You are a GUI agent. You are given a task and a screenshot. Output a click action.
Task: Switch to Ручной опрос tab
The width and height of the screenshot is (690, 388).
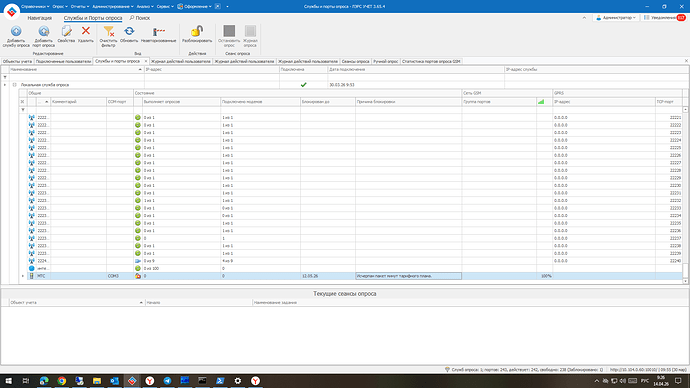point(385,62)
